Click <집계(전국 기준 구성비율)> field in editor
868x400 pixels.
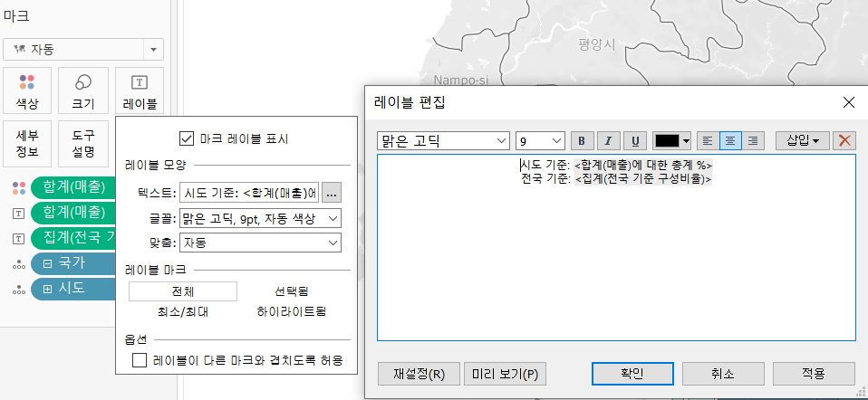coord(643,178)
